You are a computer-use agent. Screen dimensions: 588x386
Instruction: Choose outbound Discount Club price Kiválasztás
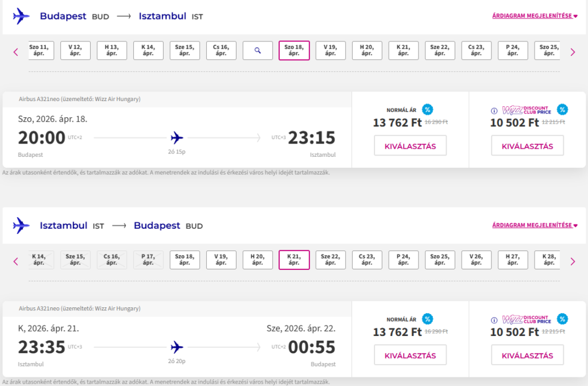(x=527, y=146)
